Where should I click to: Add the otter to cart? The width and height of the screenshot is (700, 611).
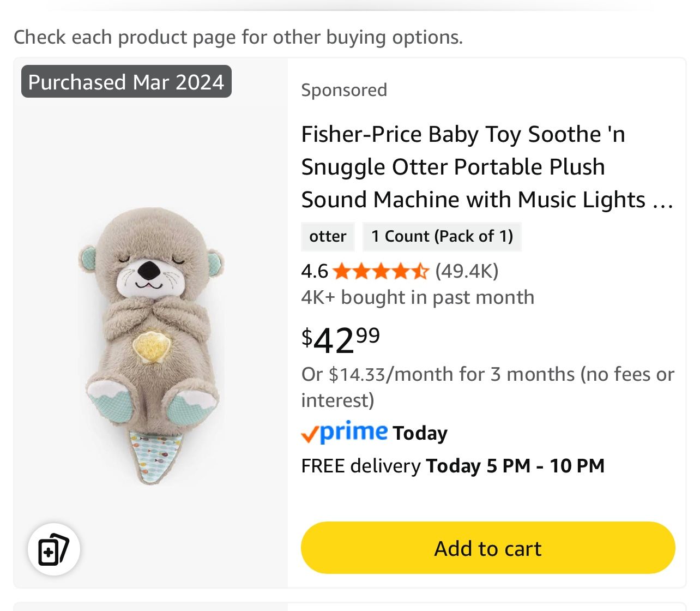point(488,548)
